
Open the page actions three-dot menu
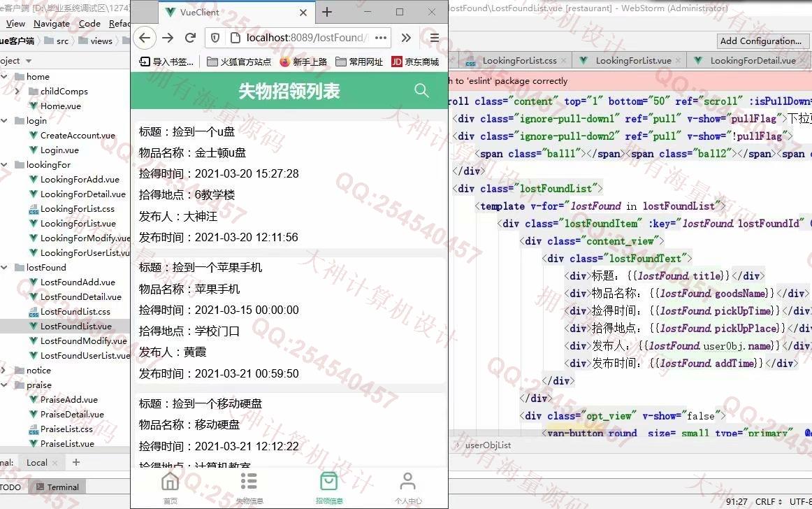pyautogui.click(x=381, y=38)
